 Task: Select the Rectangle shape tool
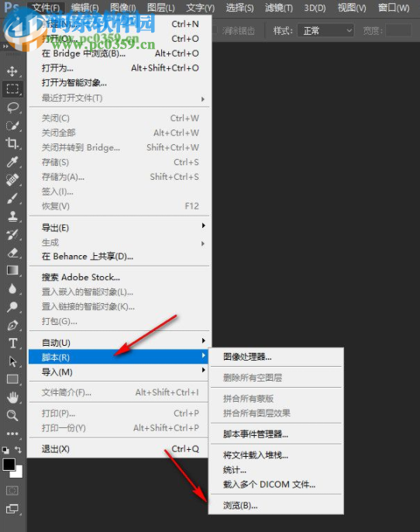coord(12,379)
